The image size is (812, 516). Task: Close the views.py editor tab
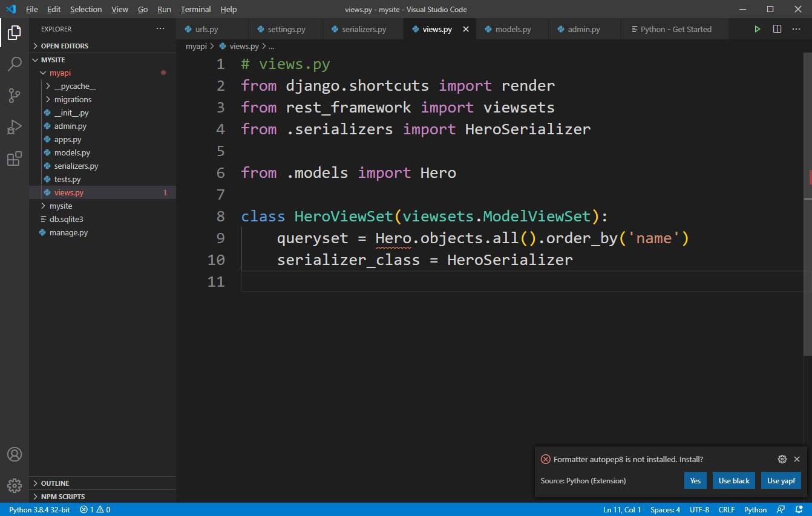[x=466, y=29]
